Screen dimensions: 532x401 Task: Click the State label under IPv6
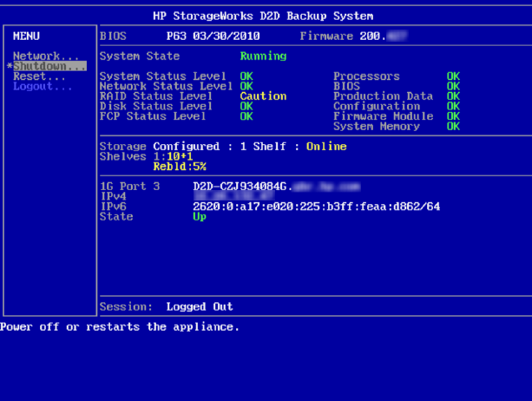coord(116,216)
